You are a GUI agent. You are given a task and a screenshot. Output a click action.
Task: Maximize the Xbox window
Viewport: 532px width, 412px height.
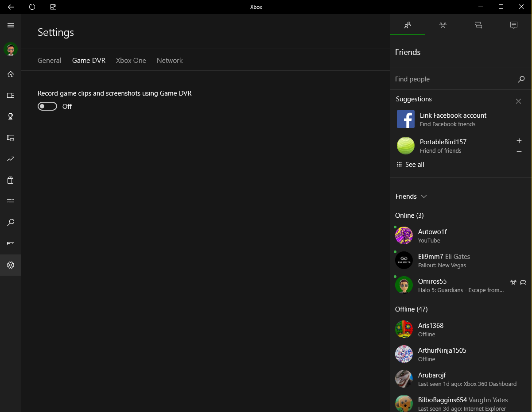pos(501,7)
